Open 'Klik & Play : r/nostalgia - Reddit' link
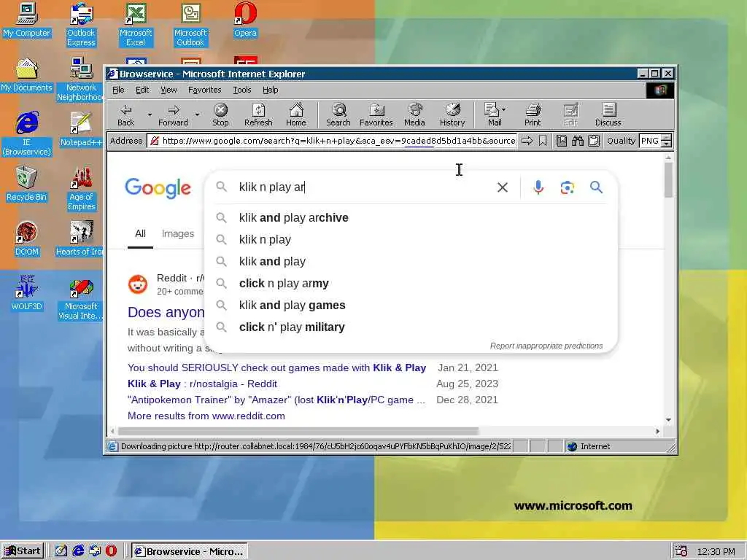747x560 pixels. click(203, 384)
